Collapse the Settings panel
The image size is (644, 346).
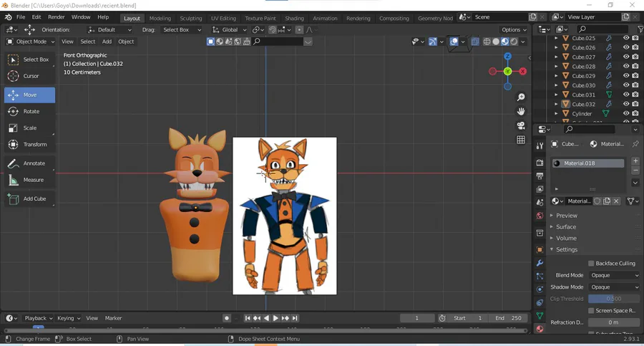coord(566,250)
